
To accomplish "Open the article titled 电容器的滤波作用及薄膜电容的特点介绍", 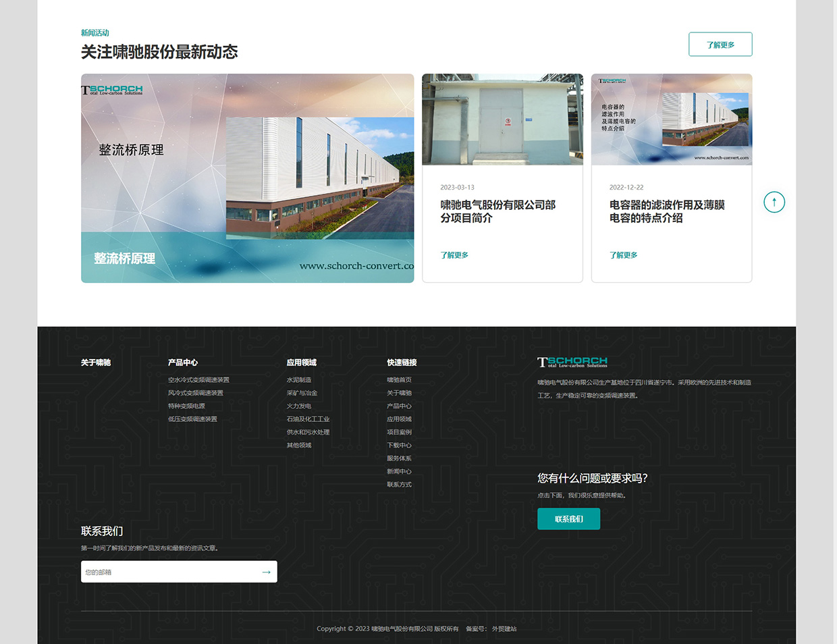I will (x=667, y=211).
